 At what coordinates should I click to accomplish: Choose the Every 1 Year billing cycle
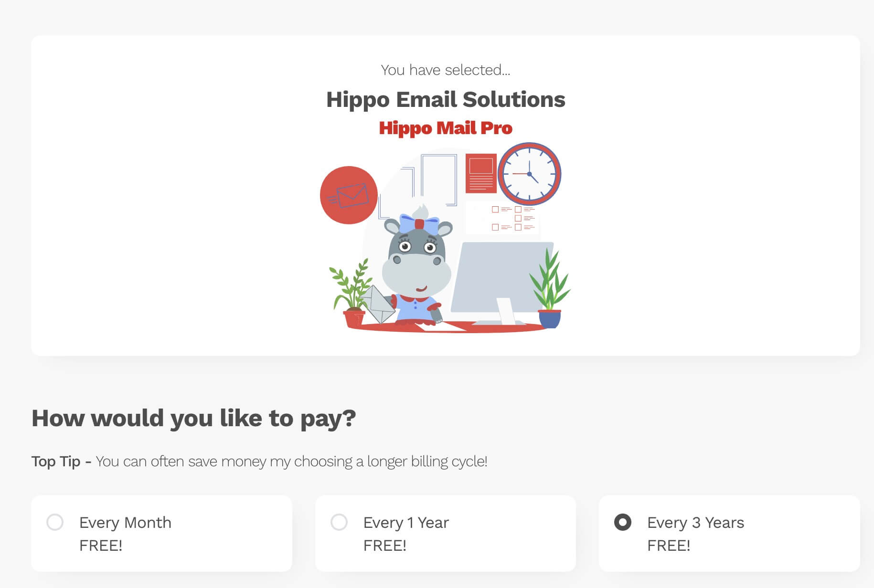339,523
